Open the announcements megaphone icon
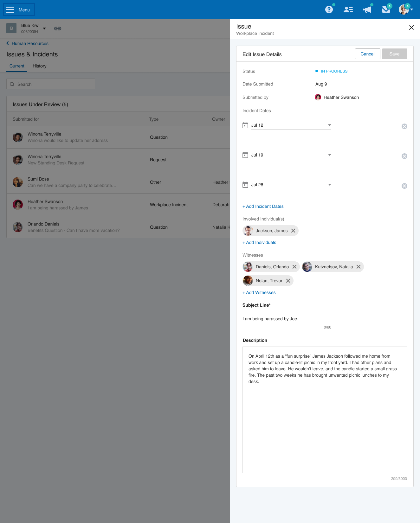This screenshot has height=523, width=420. pos(367,10)
